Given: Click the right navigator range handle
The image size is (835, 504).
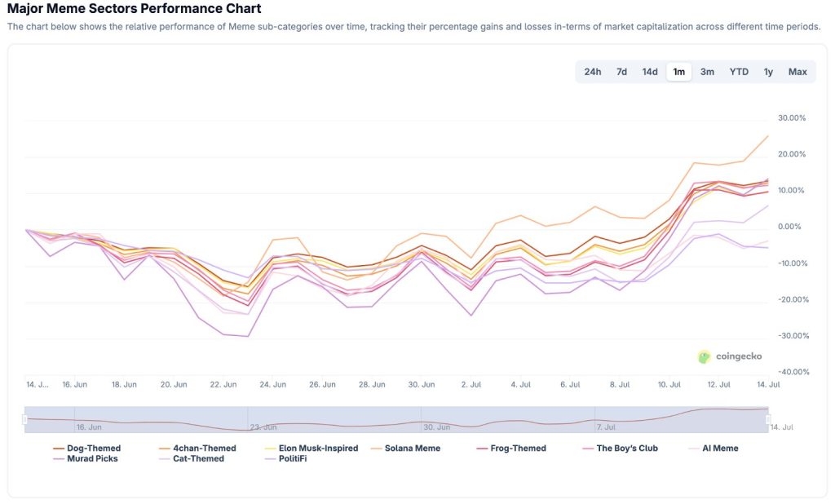Looking at the screenshot, I should pos(768,418).
